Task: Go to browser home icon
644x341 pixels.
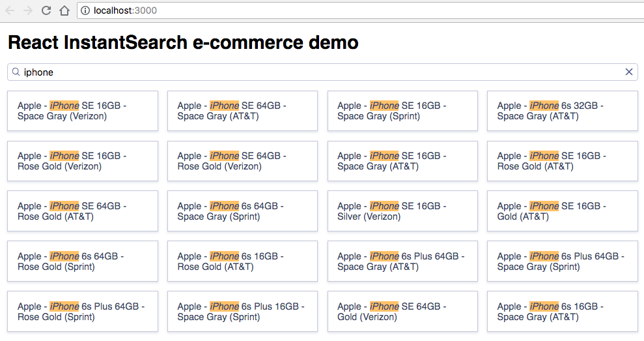Action: 64,10
